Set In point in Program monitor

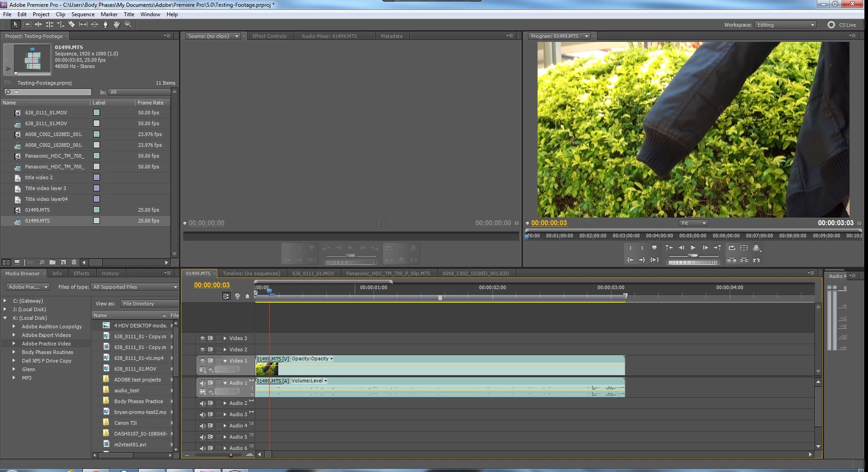coord(630,248)
